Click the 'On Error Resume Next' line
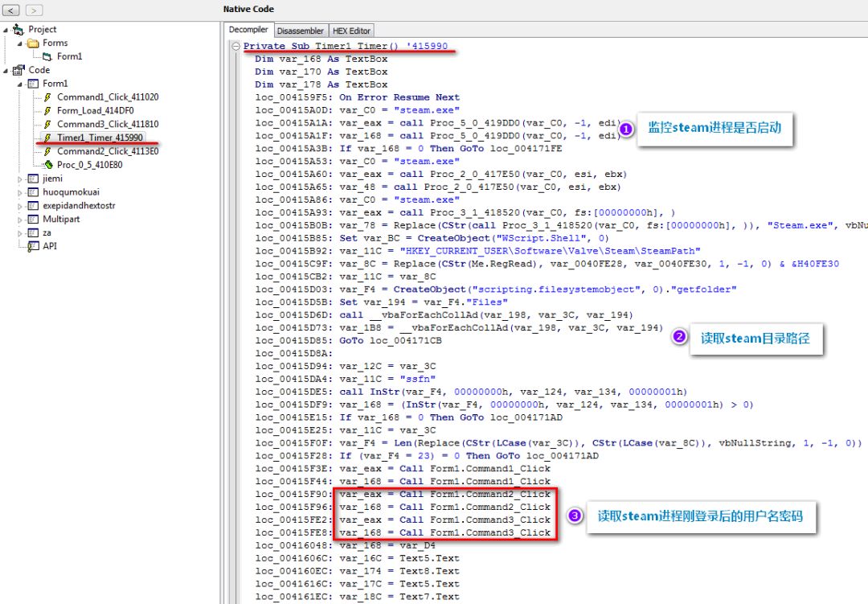868x604 pixels. [358, 97]
